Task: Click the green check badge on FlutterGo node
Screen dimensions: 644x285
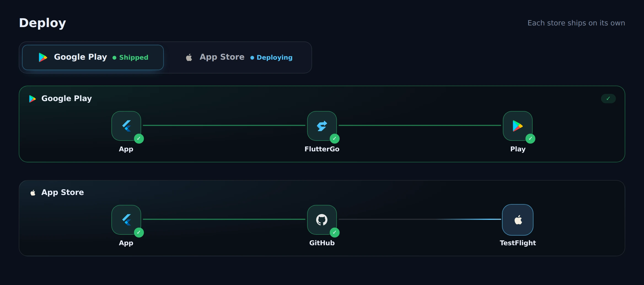Action: pyautogui.click(x=335, y=139)
